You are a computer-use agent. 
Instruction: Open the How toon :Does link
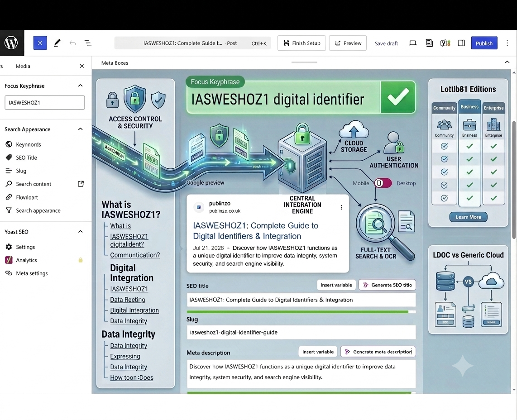coord(132,378)
